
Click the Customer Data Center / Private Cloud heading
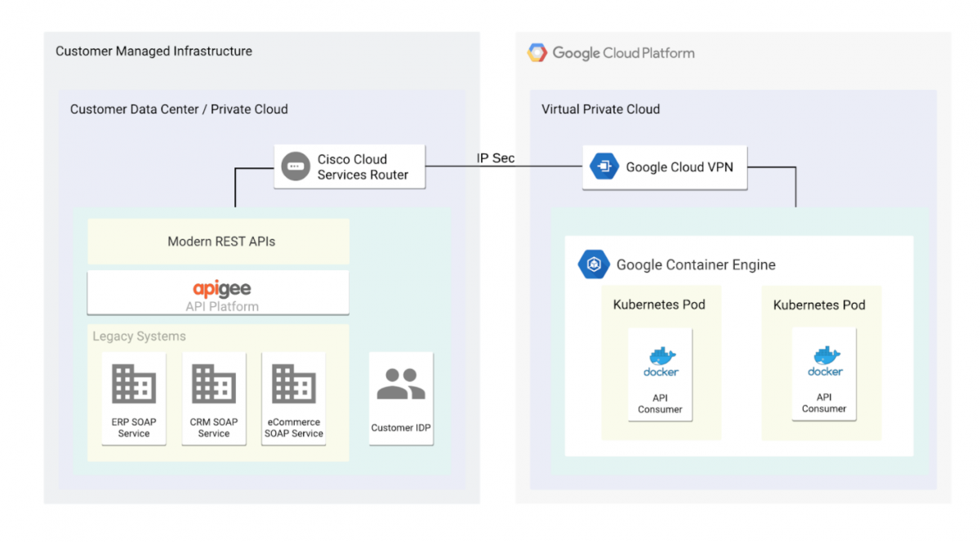[178, 109]
